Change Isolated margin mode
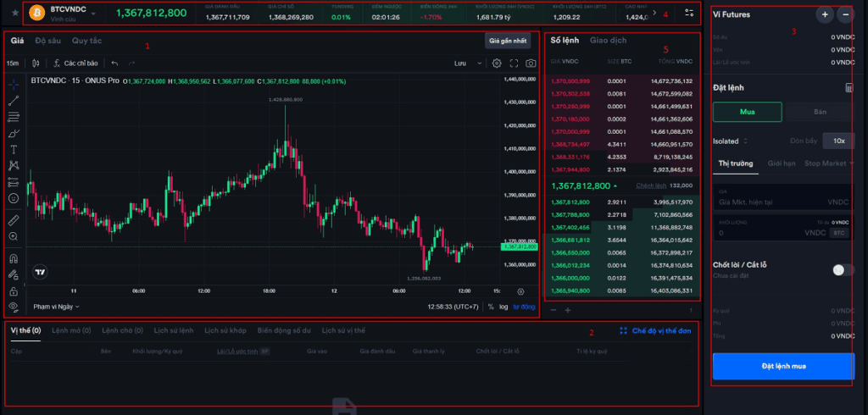 [730, 141]
